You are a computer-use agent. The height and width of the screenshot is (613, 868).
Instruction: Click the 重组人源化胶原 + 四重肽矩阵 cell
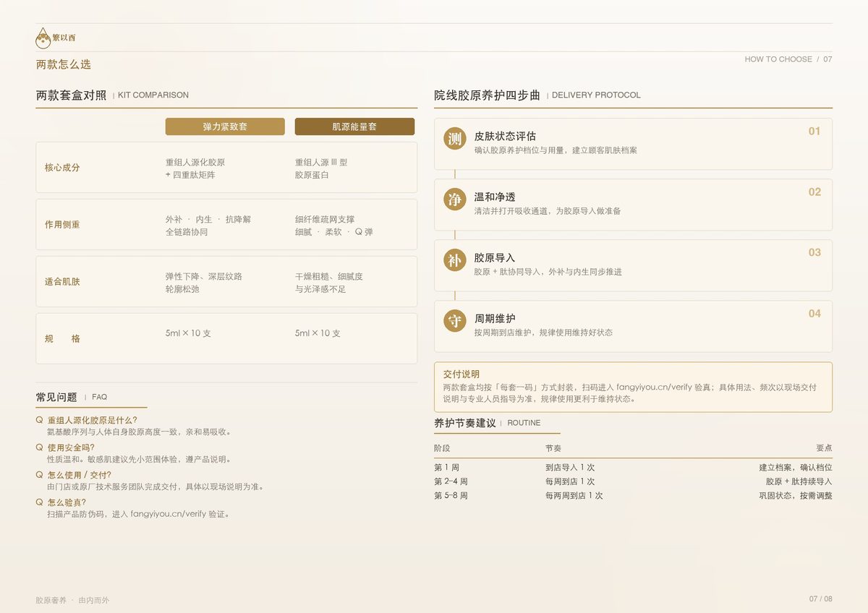195,168
